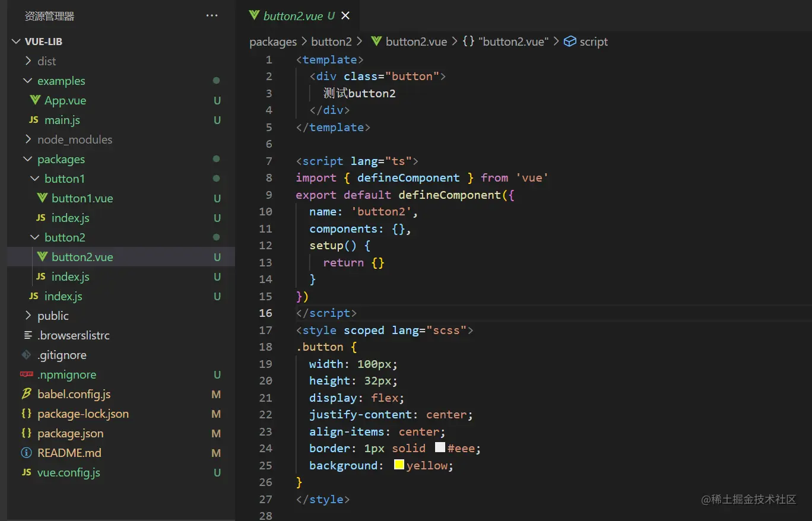Image resolution: width=812 pixels, height=521 pixels.
Task: Click the braces icon beside package.json
Action: click(27, 433)
